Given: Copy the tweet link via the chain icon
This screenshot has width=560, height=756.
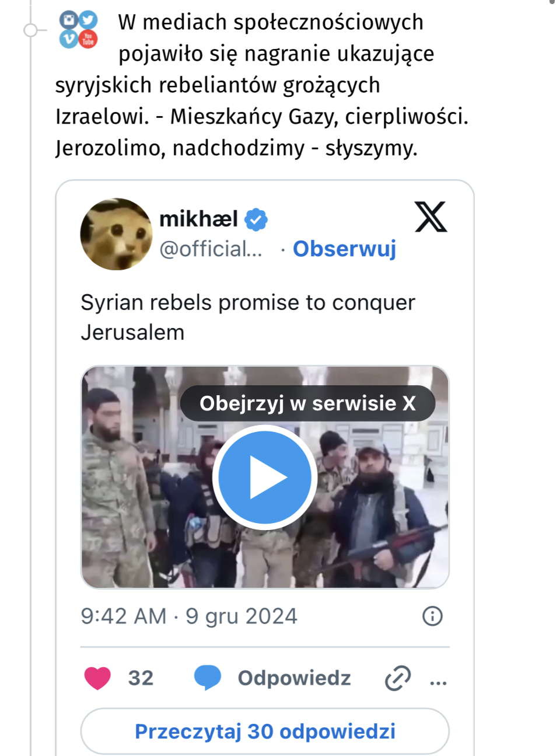Looking at the screenshot, I should [x=398, y=678].
